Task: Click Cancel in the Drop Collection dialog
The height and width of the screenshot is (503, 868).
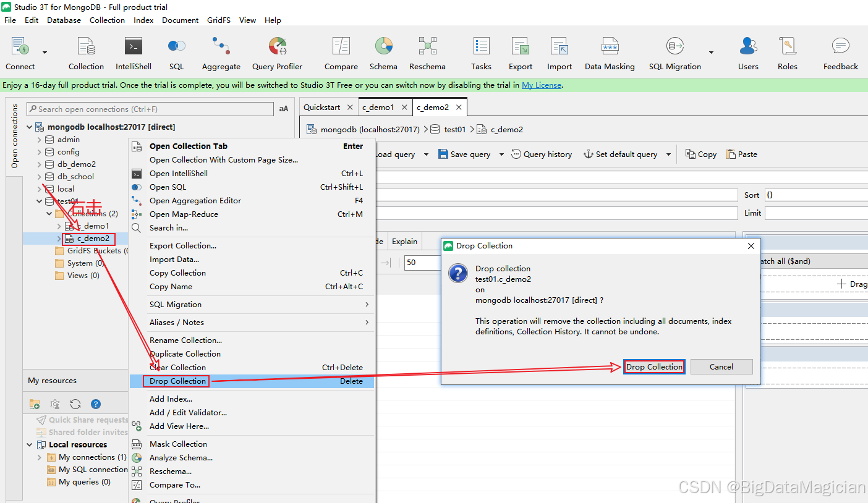Action: 721,367
